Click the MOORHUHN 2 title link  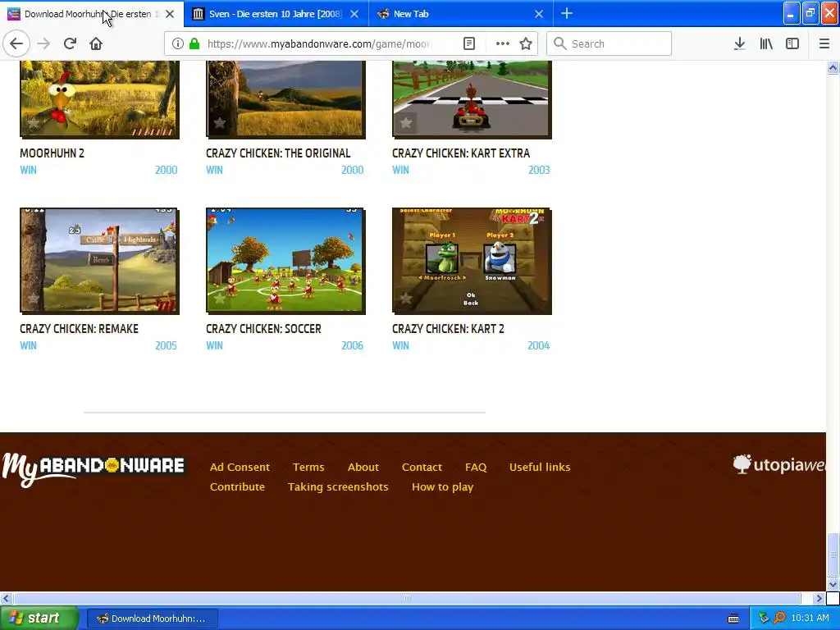[52, 153]
